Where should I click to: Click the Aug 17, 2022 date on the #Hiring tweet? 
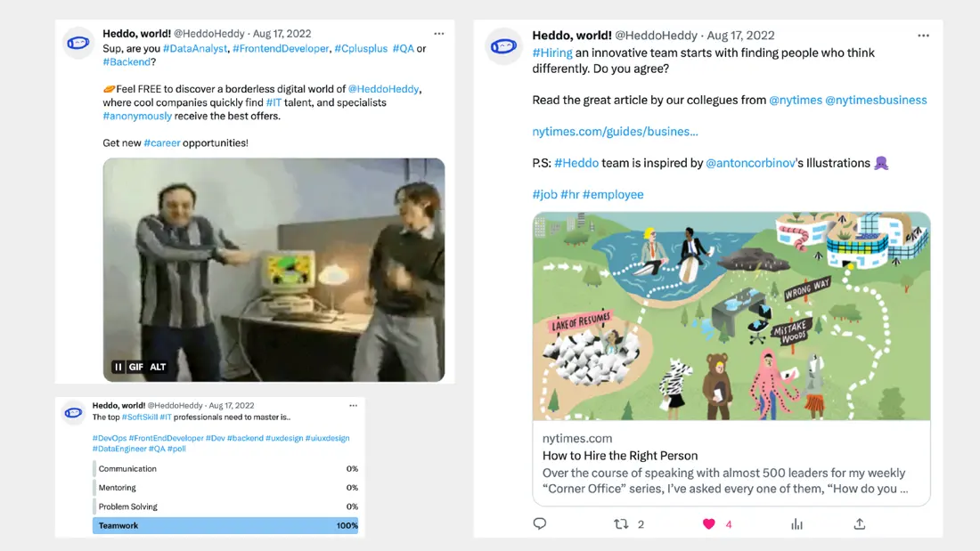(740, 36)
